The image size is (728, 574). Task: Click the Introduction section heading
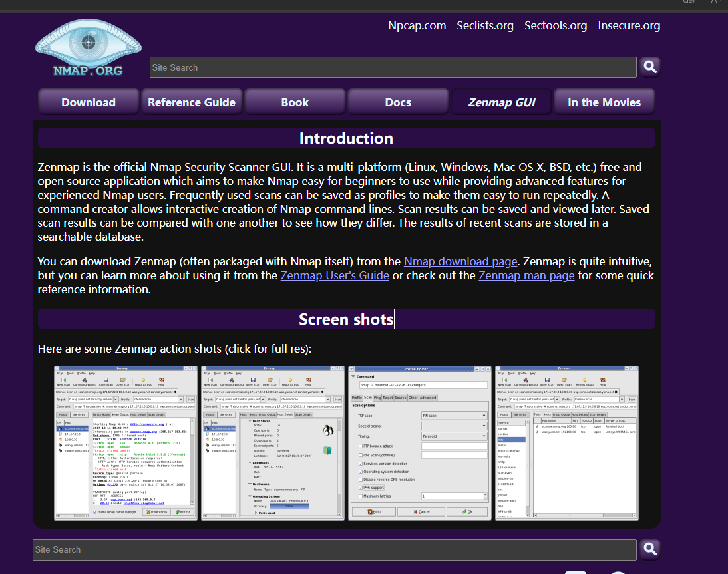[346, 138]
